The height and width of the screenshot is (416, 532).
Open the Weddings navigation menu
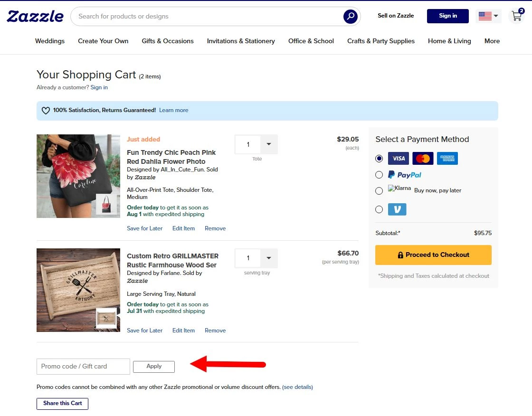[49, 41]
